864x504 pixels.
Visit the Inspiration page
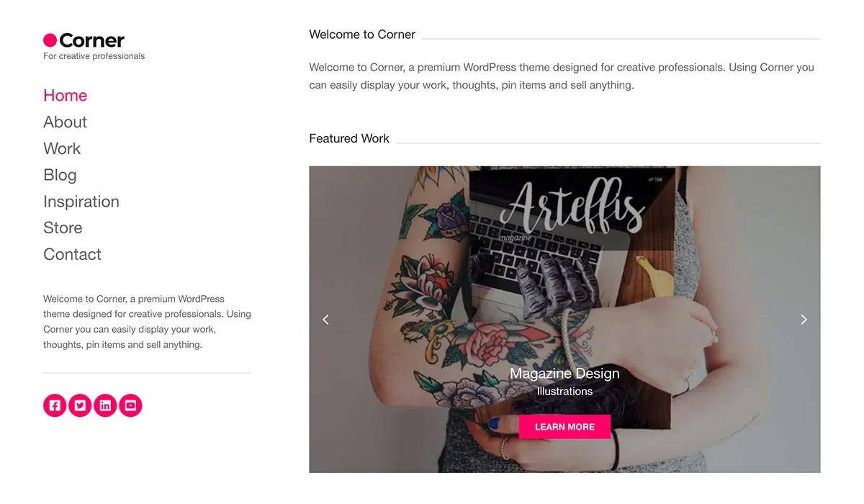tap(81, 202)
